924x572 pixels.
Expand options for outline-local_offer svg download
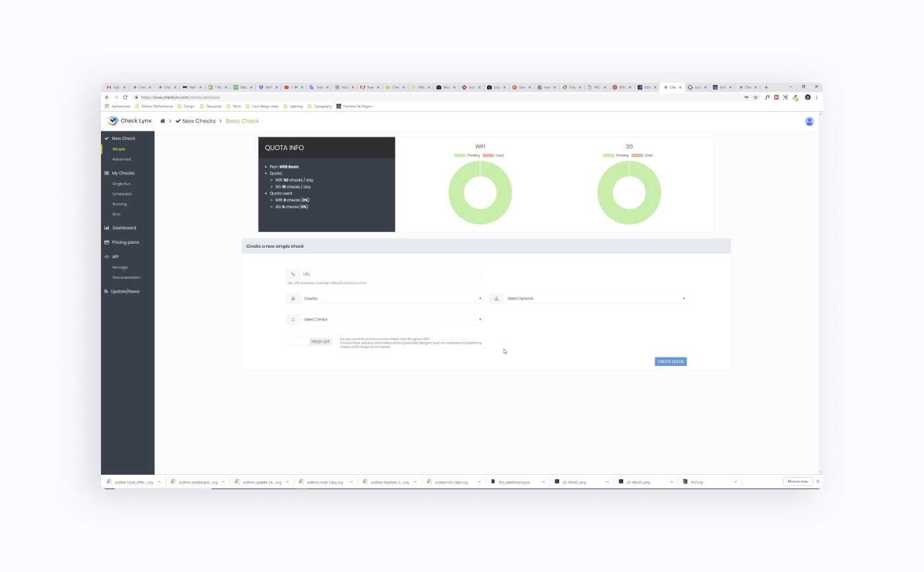point(159,482)
